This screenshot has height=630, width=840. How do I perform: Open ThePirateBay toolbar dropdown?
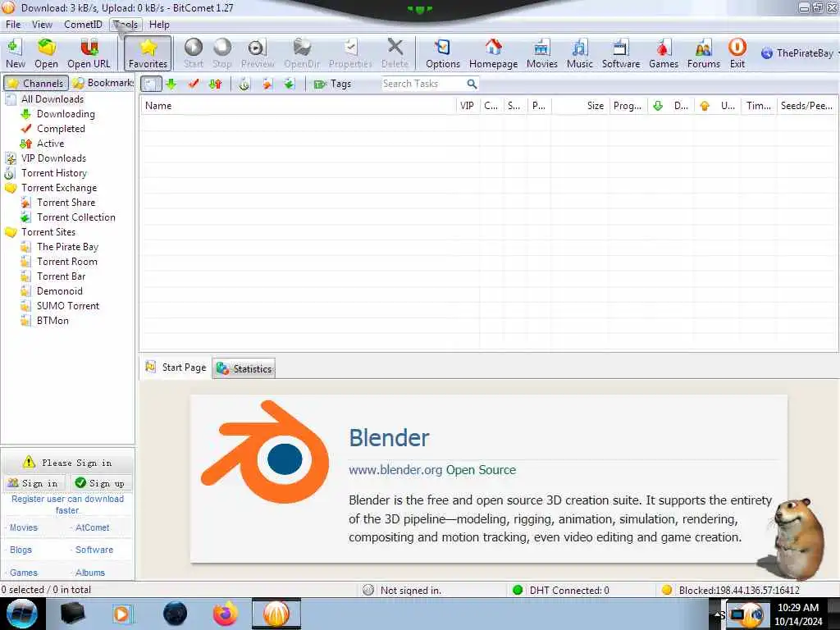coord(799,53)
